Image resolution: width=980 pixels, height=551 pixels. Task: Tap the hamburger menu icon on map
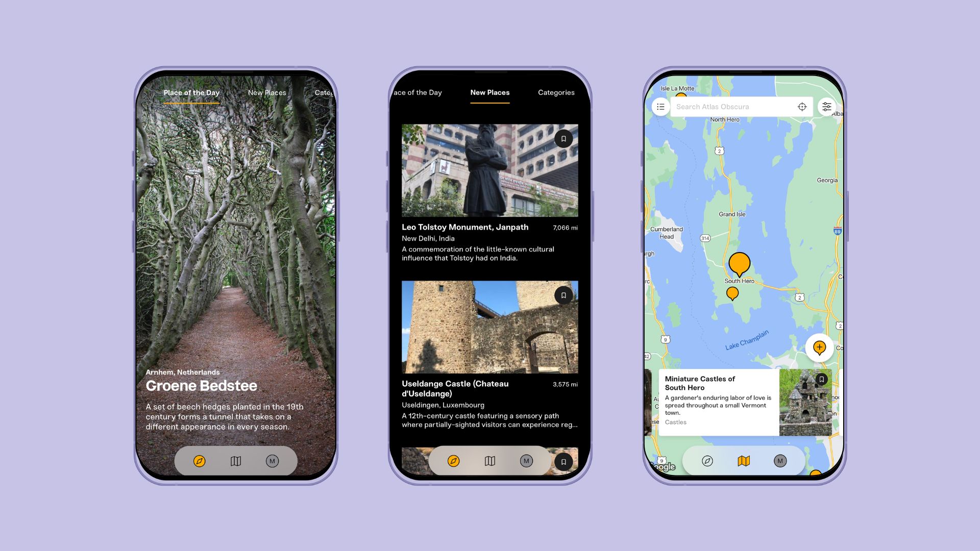pyautogui.click(x=660, y=106)
